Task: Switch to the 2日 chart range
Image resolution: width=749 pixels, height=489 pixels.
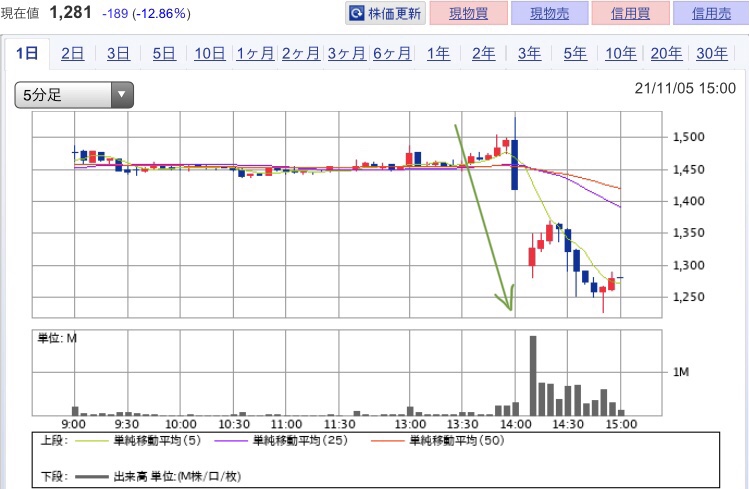Action: coord(73,53)
